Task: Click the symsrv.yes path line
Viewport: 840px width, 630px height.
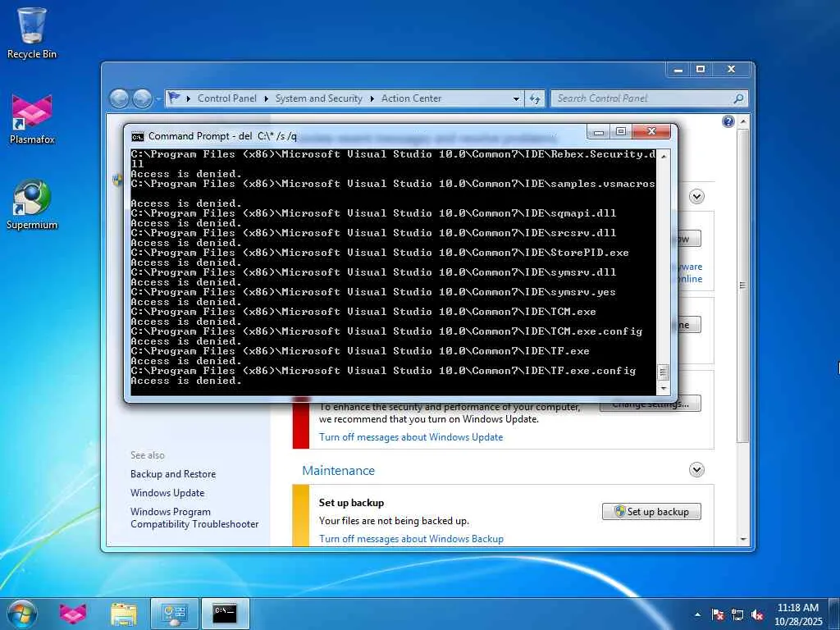Action: 373,292
